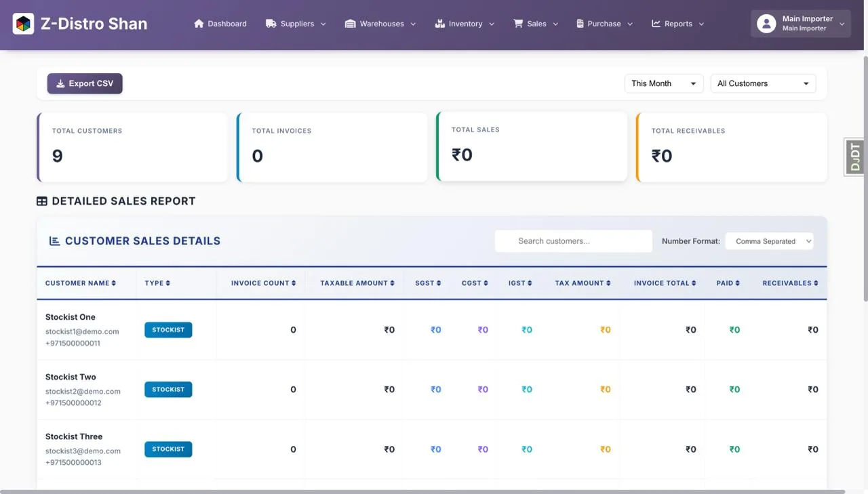Sort by Invoice Count column
868x494 pixels.
pos(263,283)
